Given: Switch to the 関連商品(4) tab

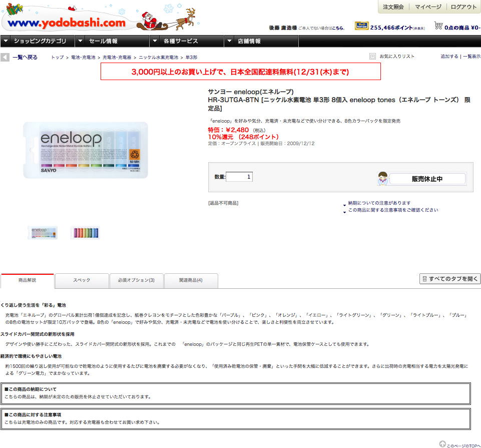Looking at the screenshot, I should point(191,281).
